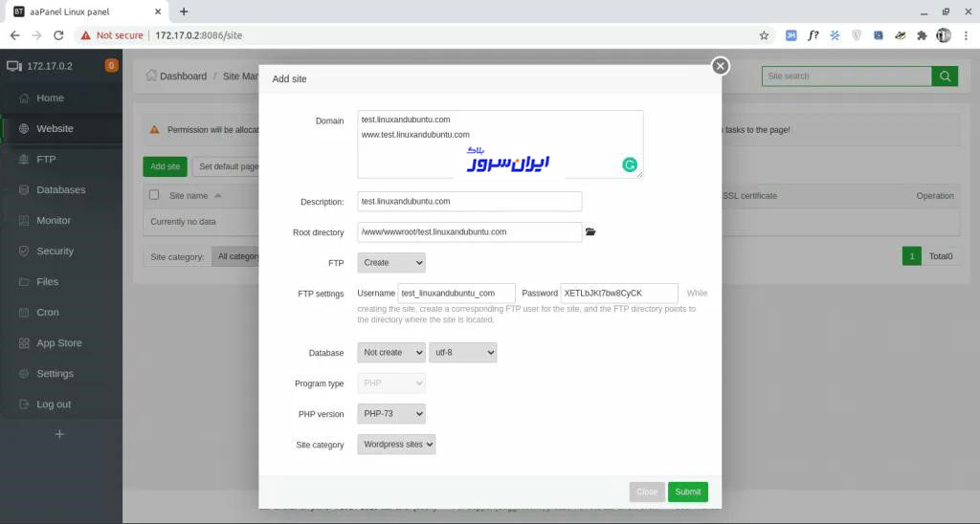The width and height of the screenshot is (980, 524).
Task: Close the Add site dialog via X icon
Action: coord(720,66)
